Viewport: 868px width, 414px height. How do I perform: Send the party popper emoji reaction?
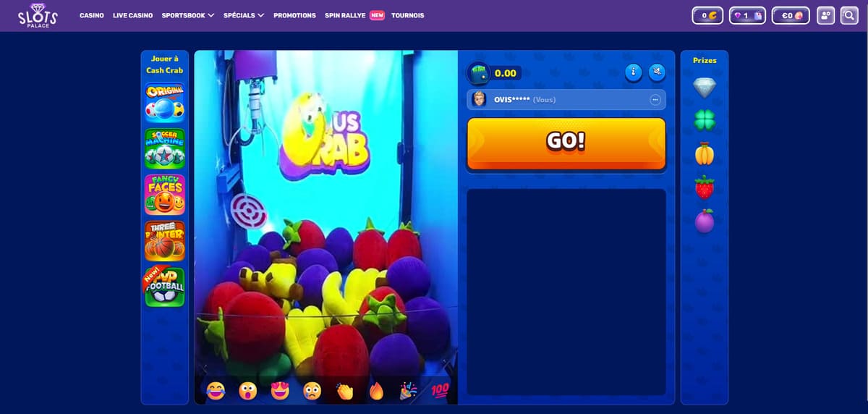click(408, 391)
